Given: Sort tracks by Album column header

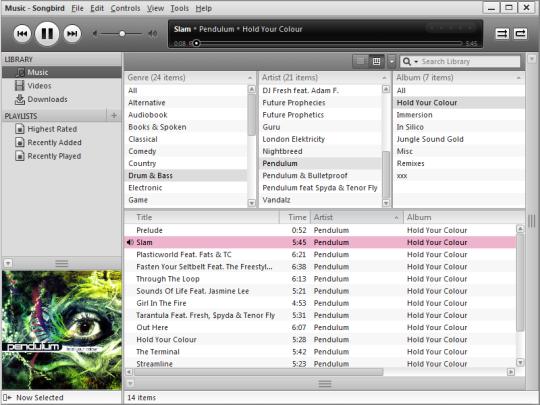Looking at the screenshot, I should [x=464, y=218].
